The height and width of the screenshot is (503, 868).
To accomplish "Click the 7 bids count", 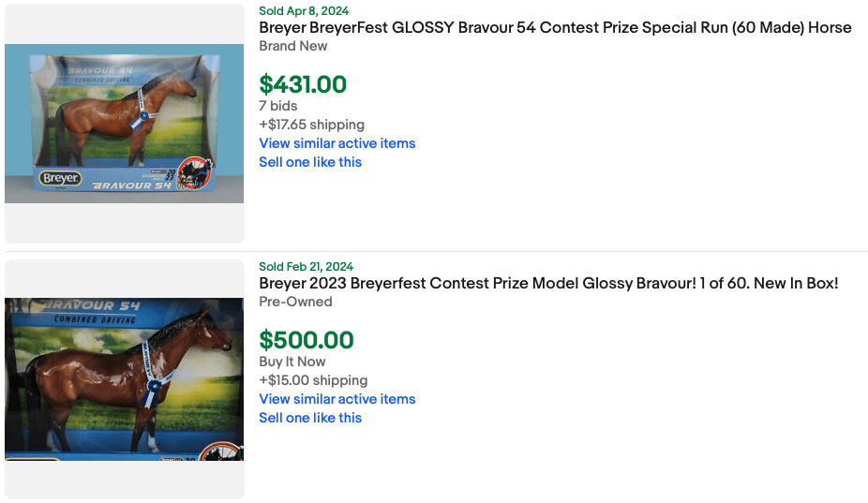I will coord(278,106).
